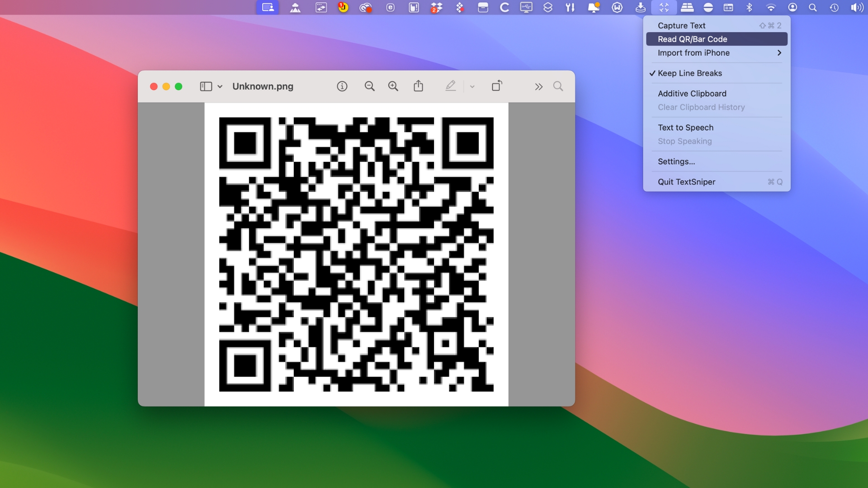Click the C-shaped menu bar icon
This screenshot has height=488, width=868.
[505, 7]
